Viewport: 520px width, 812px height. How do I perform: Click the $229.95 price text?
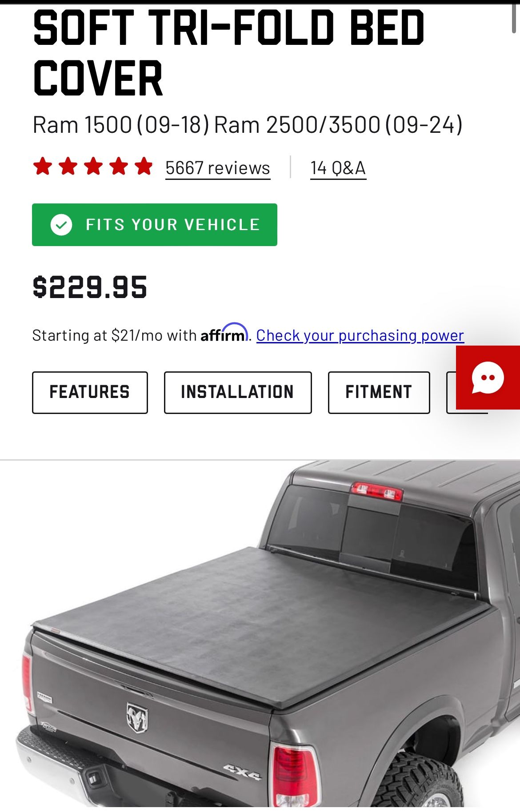click(90, 287)
